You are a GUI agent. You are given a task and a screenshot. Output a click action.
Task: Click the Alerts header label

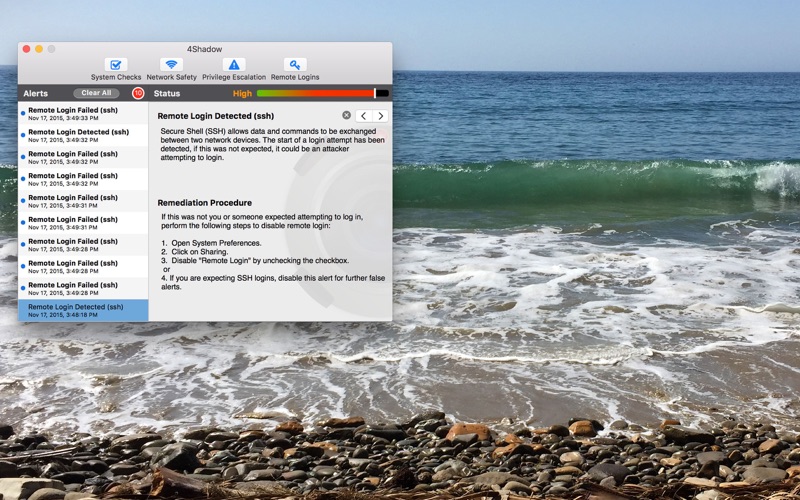click(x=36, y=93)
